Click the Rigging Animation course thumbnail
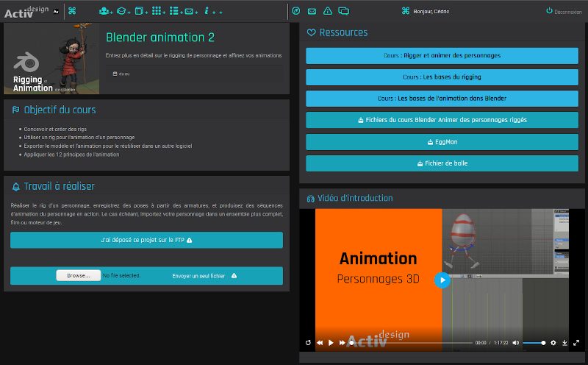The image size is (588, 365). (x=51, y=59)
